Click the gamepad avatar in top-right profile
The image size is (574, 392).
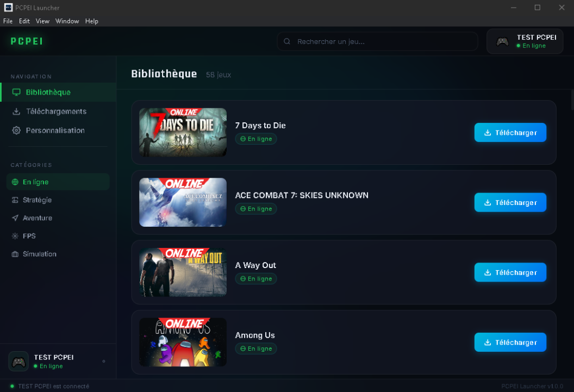tap(502, 41)
